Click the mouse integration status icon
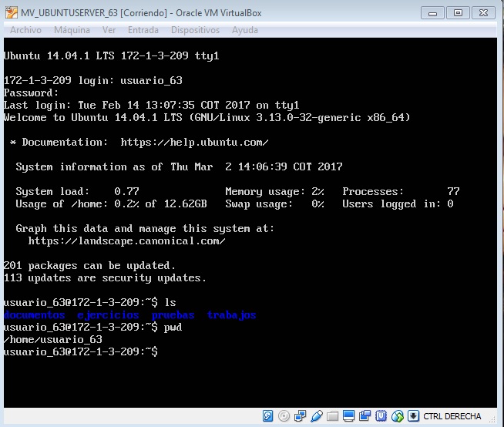 tap(398, 416)
